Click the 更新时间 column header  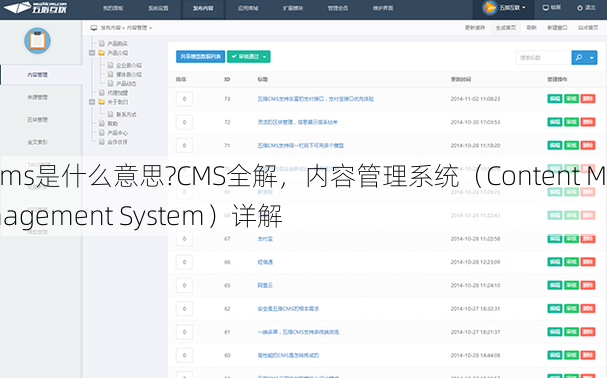[x=461, y=79]
